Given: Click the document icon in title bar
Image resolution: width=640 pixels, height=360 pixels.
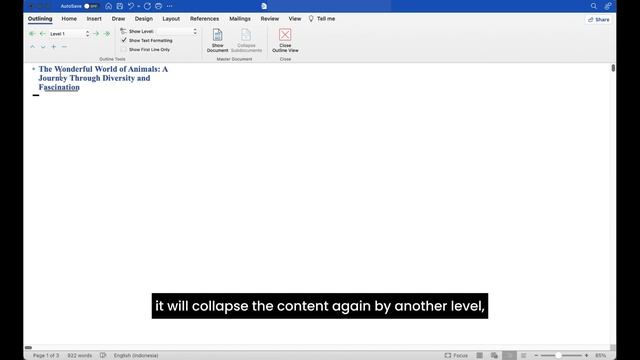Looking at the screenshot, I should coord(264,6).
